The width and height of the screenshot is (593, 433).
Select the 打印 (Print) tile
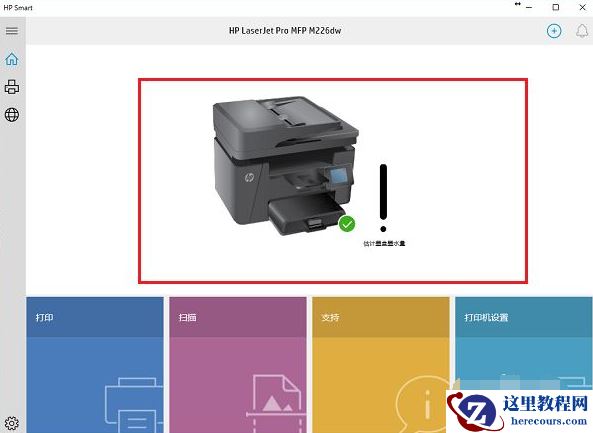click(x=95, y=365)
